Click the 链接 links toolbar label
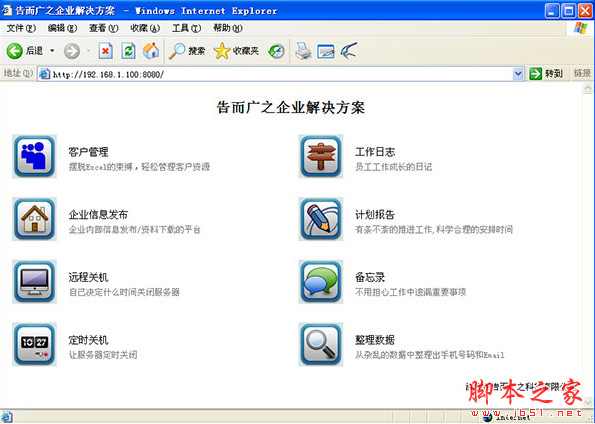Viewport: 595px width, 424px height. 582,73
